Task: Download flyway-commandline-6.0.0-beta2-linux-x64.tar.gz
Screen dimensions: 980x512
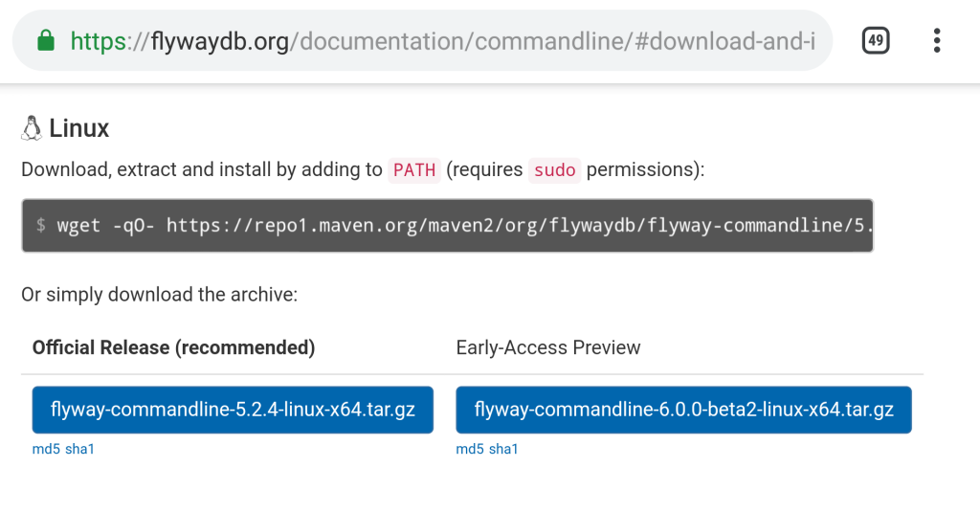Action: pyautogui.click(x=683, y=410)
